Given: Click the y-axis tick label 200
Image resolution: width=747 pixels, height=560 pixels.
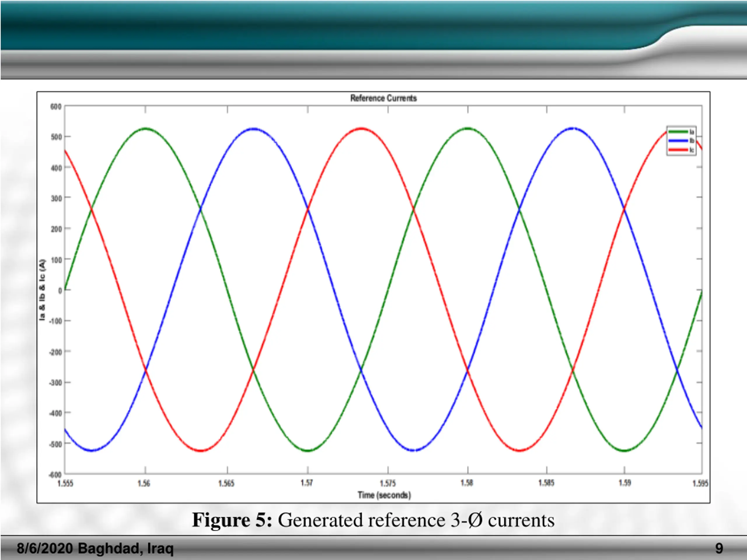Looking at the screenshot, I should click(x=56, y=229).
